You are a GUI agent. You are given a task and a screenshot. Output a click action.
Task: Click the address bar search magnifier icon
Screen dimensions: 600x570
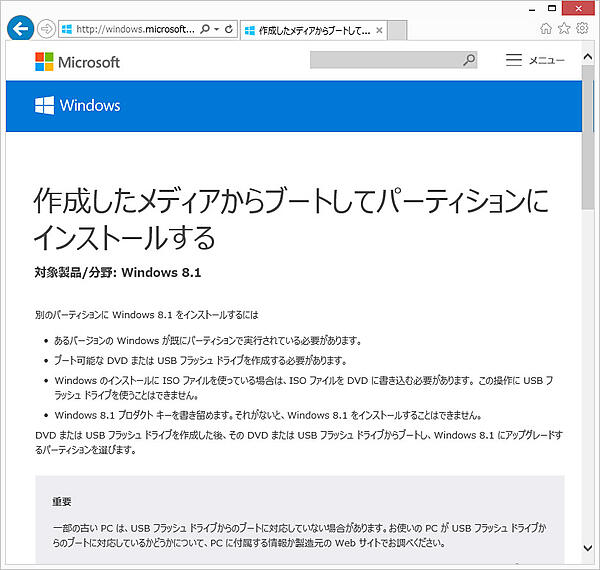(205, 29)
